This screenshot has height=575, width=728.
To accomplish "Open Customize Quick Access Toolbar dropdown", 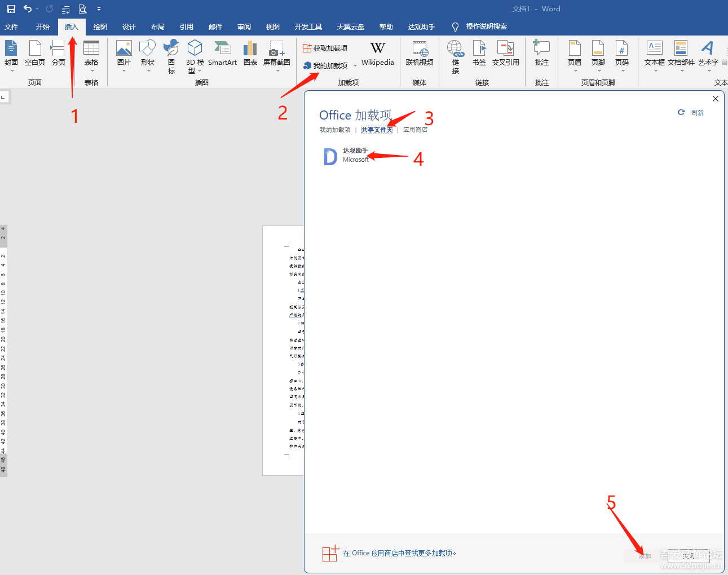I will 99,9.
